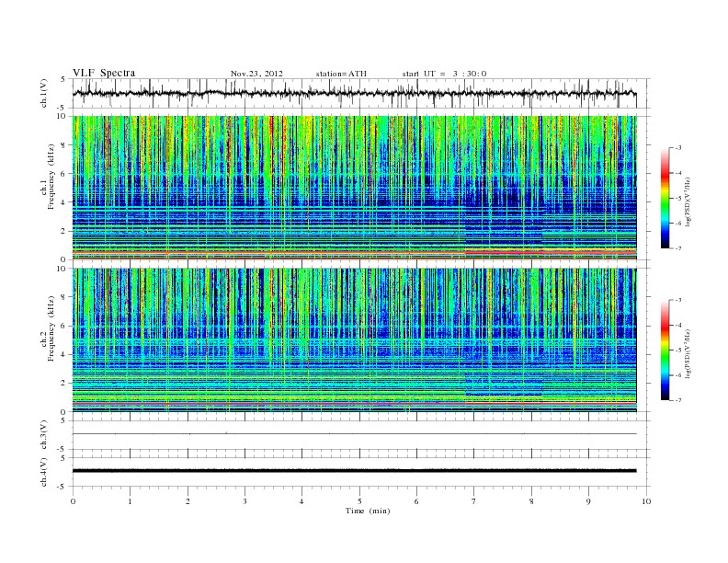Click time axis tick label "1"
The image size is (728, 563).
coord(130,501)
